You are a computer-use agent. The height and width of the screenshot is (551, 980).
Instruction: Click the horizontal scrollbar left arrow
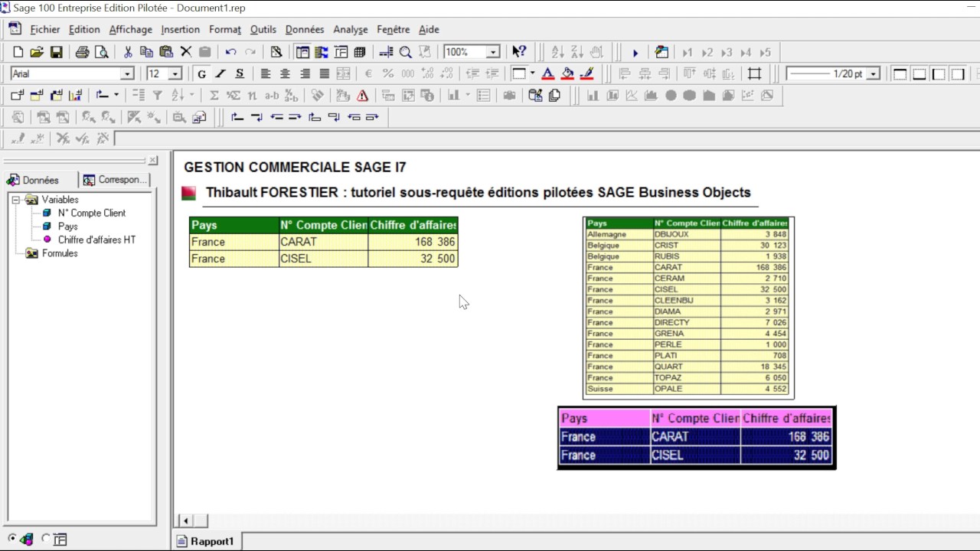point(185,520)
